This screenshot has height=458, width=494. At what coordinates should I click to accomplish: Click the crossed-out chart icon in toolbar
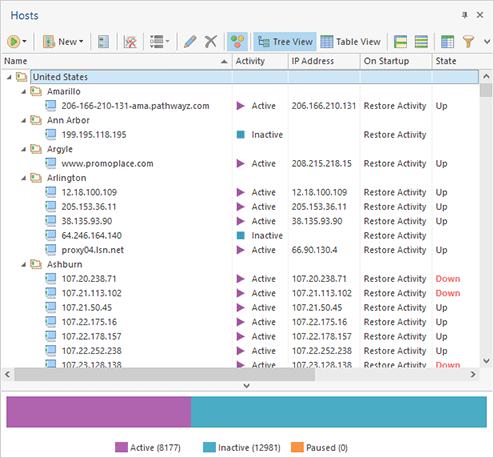(x=130, y=42)
